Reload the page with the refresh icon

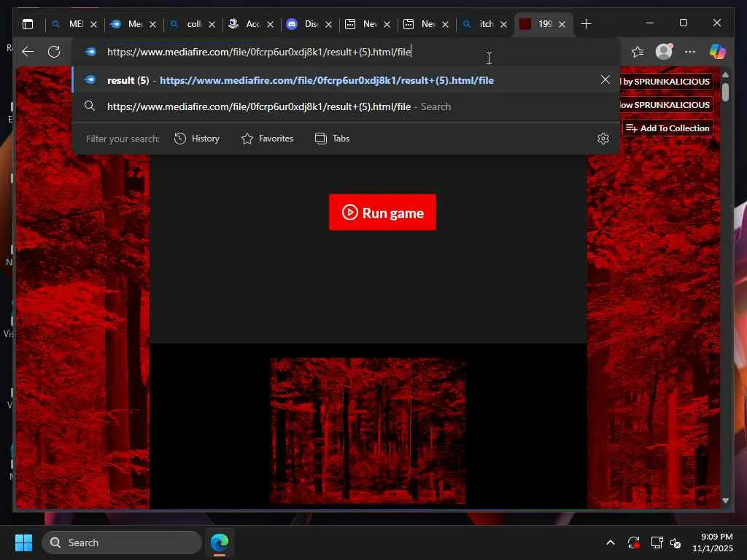tap(54, 52)
